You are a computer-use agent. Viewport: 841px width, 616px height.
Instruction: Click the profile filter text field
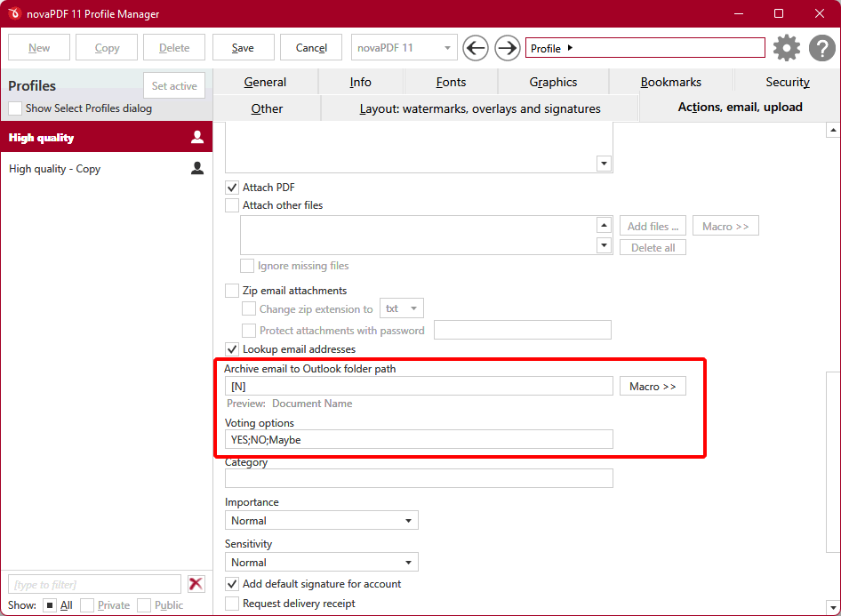[95, 584]
